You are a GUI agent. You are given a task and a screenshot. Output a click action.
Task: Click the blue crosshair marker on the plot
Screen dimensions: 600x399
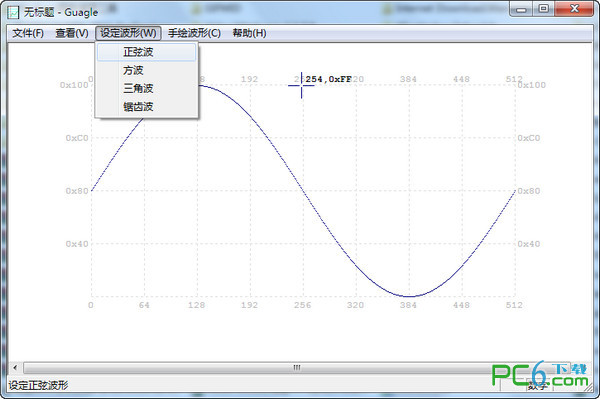tap(302, 85)
